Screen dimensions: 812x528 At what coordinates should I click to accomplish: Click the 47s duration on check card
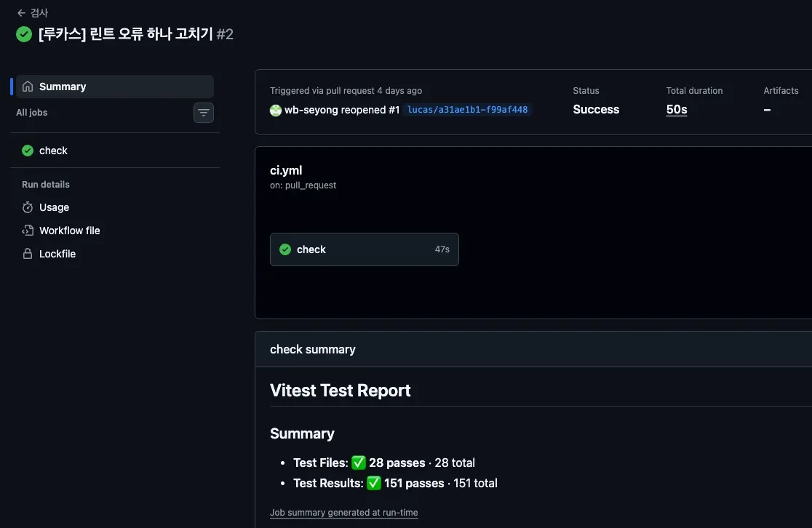point(442,249)
